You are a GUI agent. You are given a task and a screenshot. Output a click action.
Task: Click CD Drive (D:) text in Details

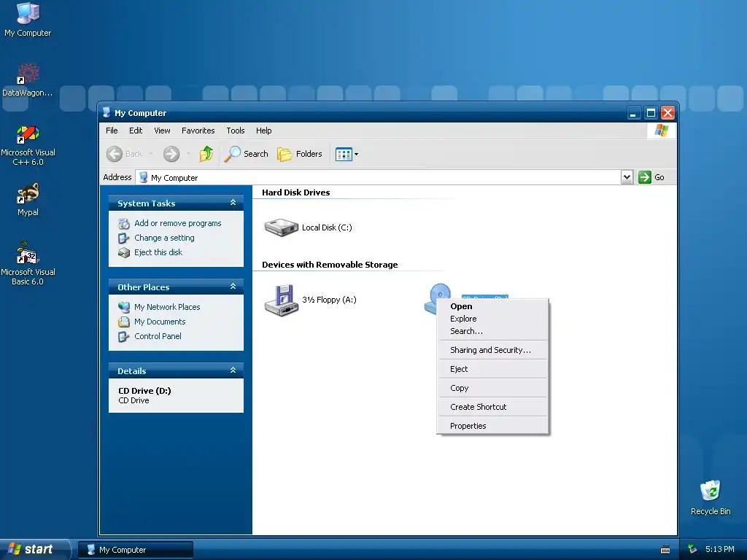click(145, 391)
